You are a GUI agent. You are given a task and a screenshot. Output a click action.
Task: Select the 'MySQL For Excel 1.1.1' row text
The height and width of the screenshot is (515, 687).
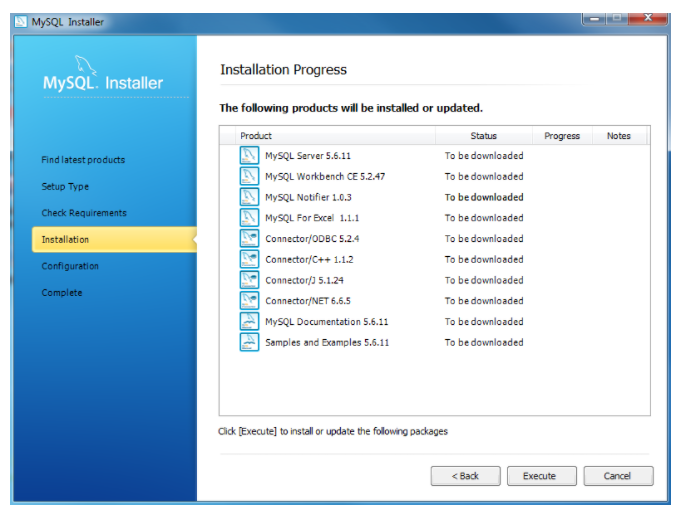pyautogui.click(x=312, y=218)
